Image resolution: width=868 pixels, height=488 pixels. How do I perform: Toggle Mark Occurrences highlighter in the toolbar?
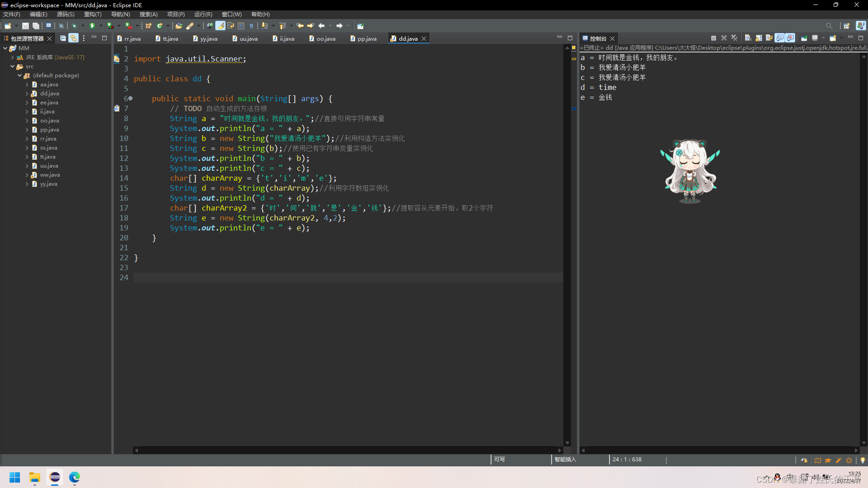[221, 26]
